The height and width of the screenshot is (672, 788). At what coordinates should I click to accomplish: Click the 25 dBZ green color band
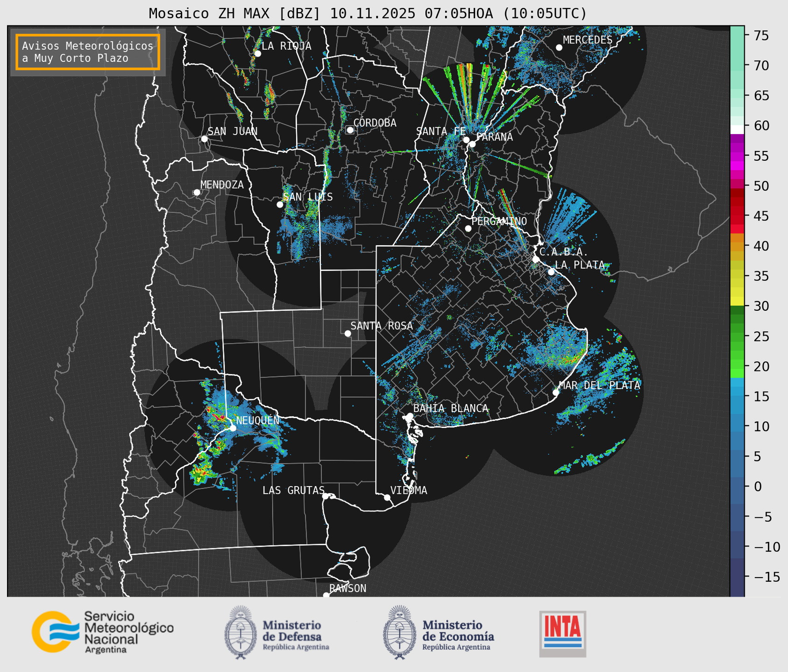737,336
